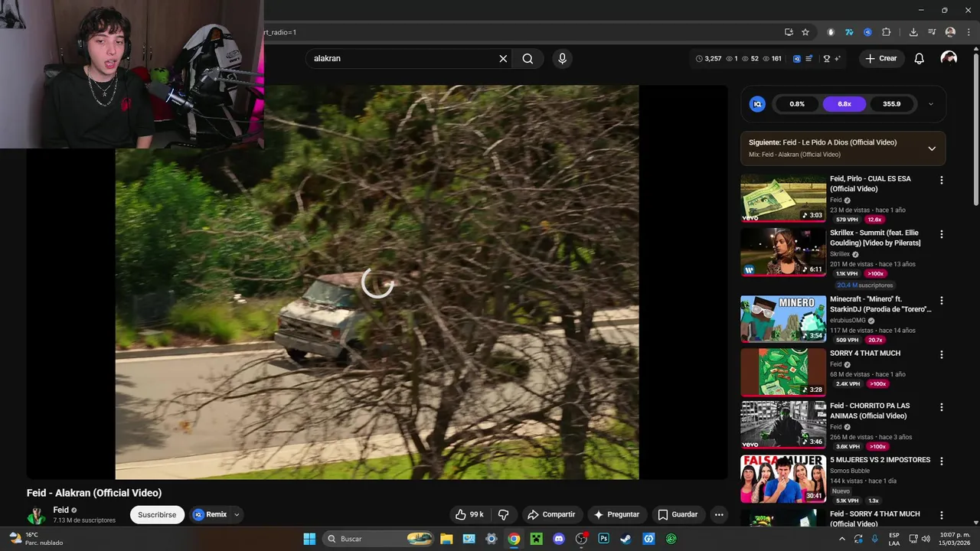Open options for SORRY 4 THAT MUCH video
This screenshot has width=980, height=551.
tap(942, 355)
